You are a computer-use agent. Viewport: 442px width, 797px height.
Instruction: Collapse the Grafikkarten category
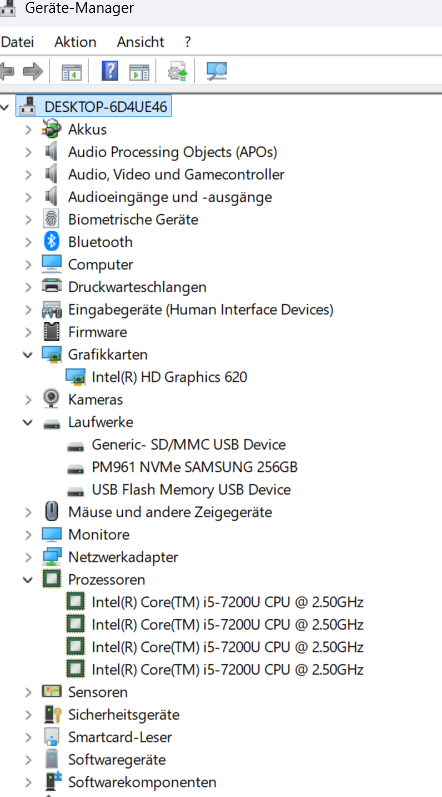(28, 354)
